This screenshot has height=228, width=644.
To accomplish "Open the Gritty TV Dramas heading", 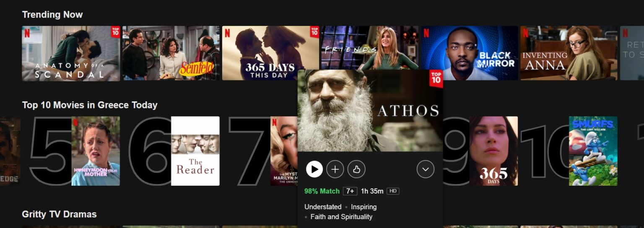I will [x=59, y=215].
